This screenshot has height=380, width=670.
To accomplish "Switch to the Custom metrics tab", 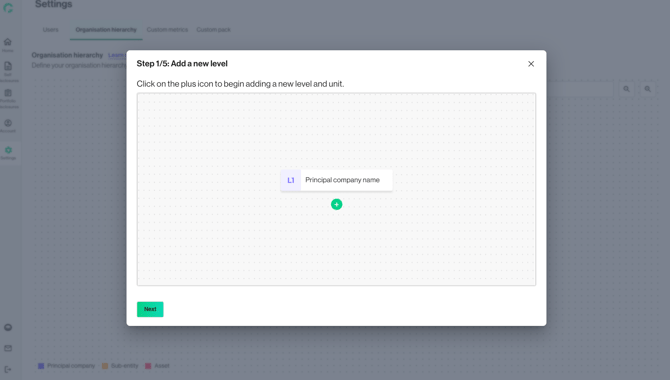I will 167,29.
